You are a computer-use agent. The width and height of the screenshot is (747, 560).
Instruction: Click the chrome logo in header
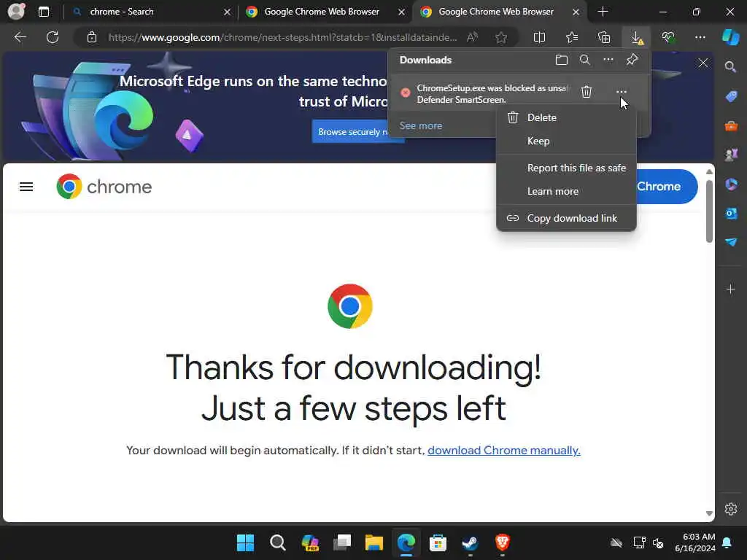(x=104, y=187)
